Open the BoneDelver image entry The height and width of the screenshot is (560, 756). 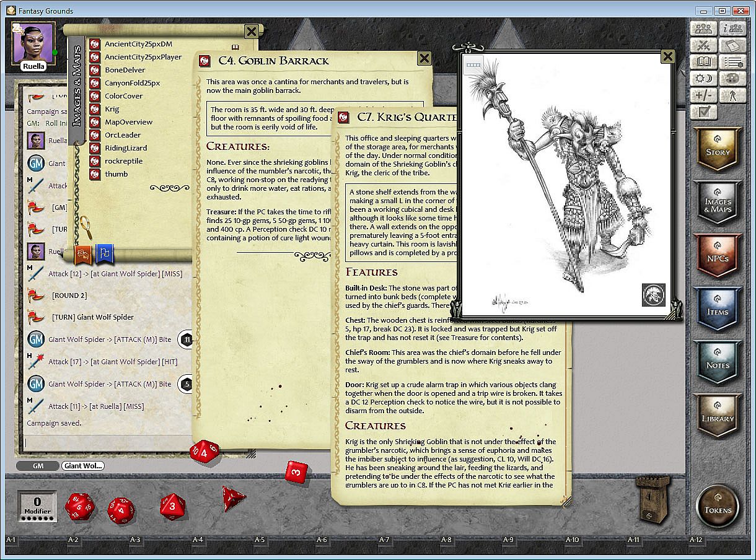click(x=125, y=70)
